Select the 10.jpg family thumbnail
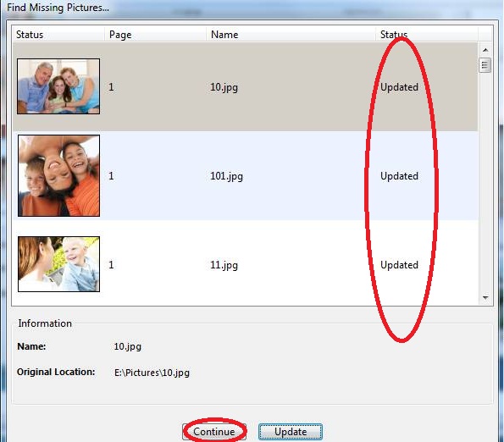The image size is (504, 442). 58,86
